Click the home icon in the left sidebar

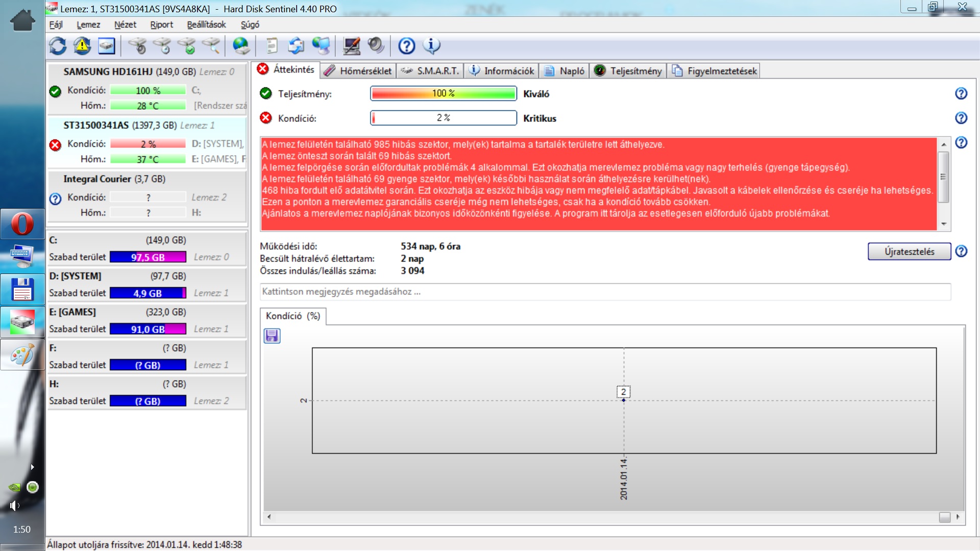[x=22, y=20]
